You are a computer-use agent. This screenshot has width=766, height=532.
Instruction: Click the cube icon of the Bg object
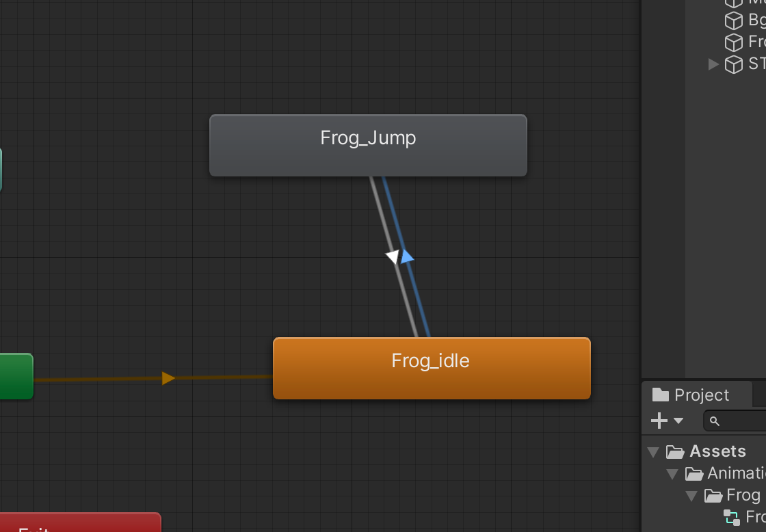[x=733, y=21]
